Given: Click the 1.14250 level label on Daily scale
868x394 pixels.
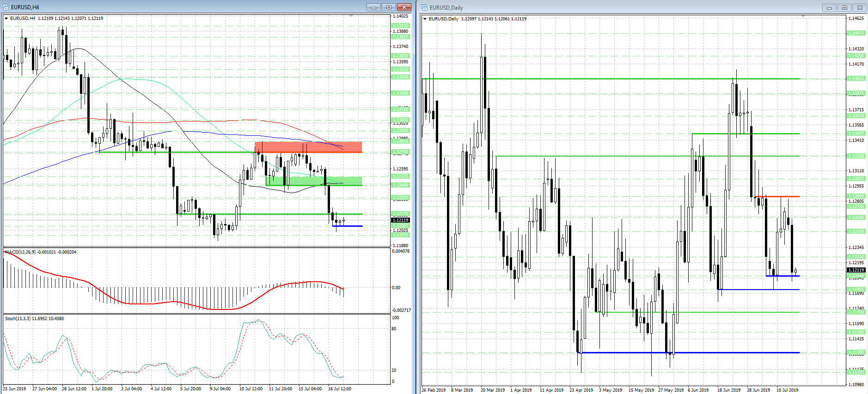Looking at the screenshot, I should click(856, 56).
